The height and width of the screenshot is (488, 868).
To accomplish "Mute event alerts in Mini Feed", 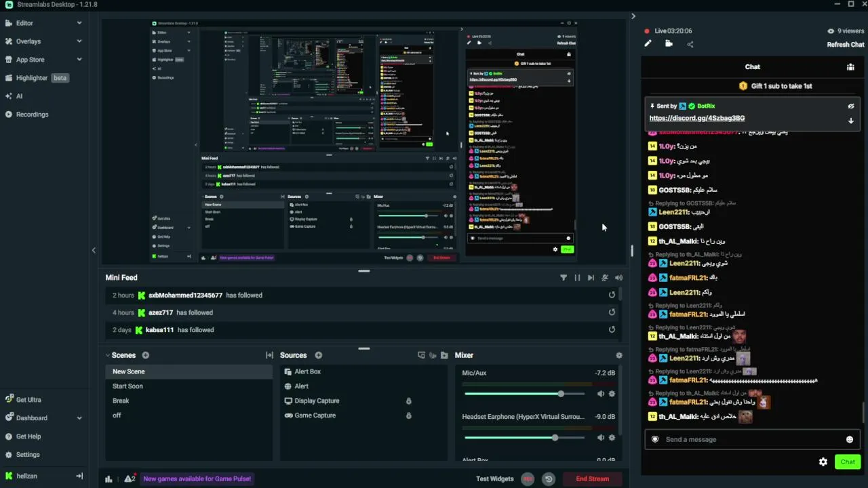I will coord(605,278).
